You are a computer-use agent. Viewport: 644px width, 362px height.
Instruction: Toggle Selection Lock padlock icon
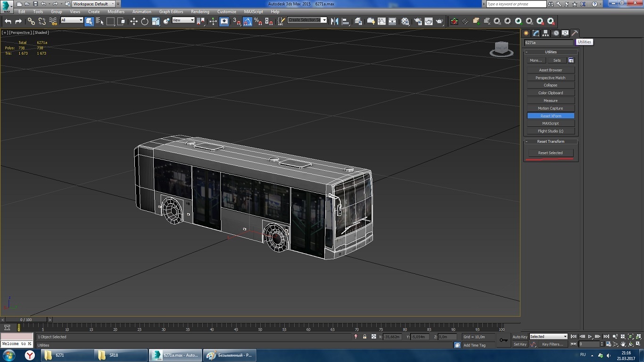click(x=365, y=337)
